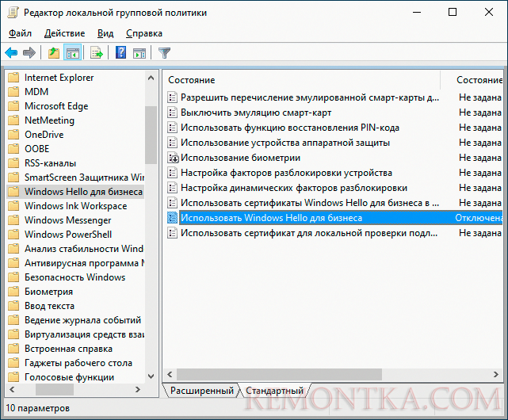Maximize the Group Policy Editor window
Image resolution: width=508 pixels, height=420 pixels.
[x=453, y=13]
